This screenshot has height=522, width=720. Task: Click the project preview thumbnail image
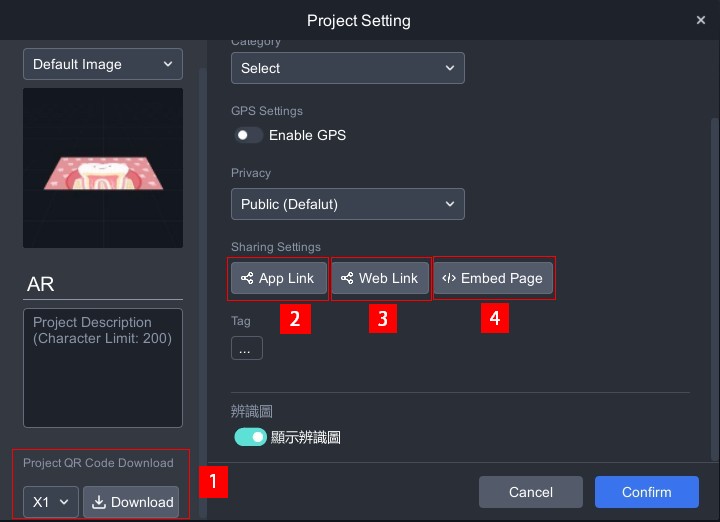click(x=103, y=168)
